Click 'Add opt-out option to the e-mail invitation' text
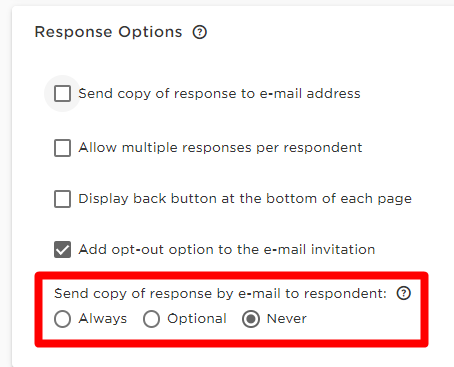 coord(227,250)
